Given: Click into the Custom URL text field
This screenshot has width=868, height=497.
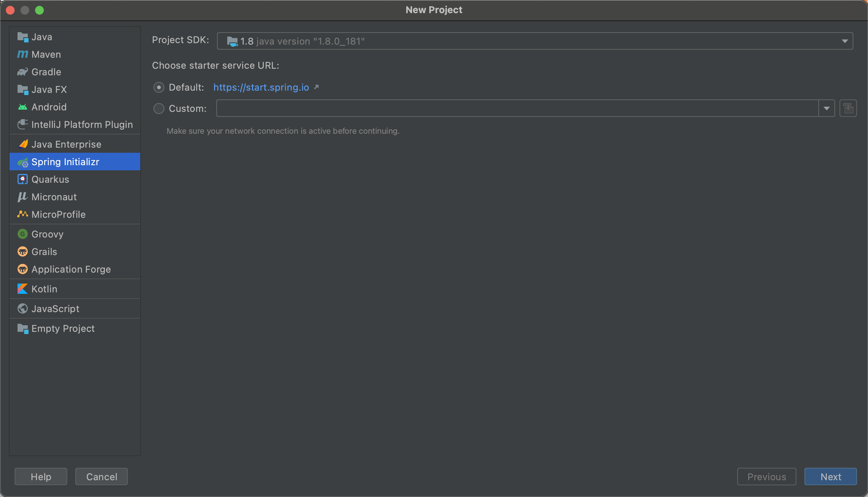Looking at the screenshot, I should click(517, 109).
